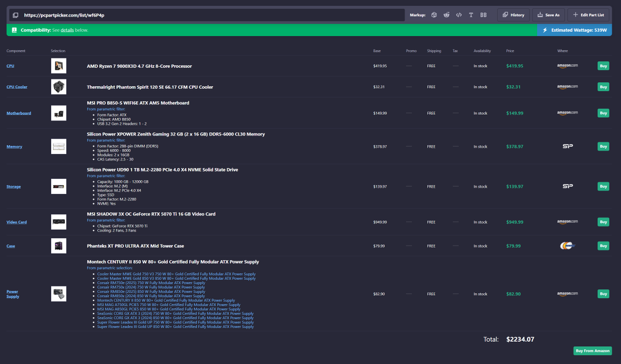
Task: Open Cooler Master MWE Gold 750 V3 link
Action: (176, 274)
